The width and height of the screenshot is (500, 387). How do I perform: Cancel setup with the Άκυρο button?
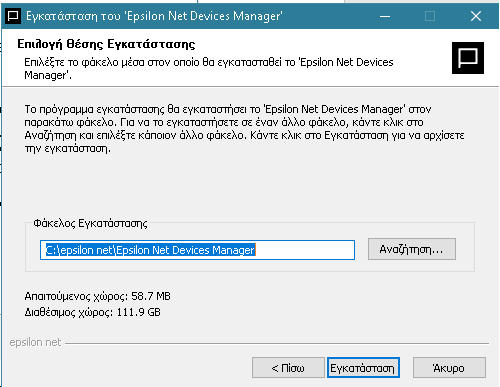pos(449,368)
